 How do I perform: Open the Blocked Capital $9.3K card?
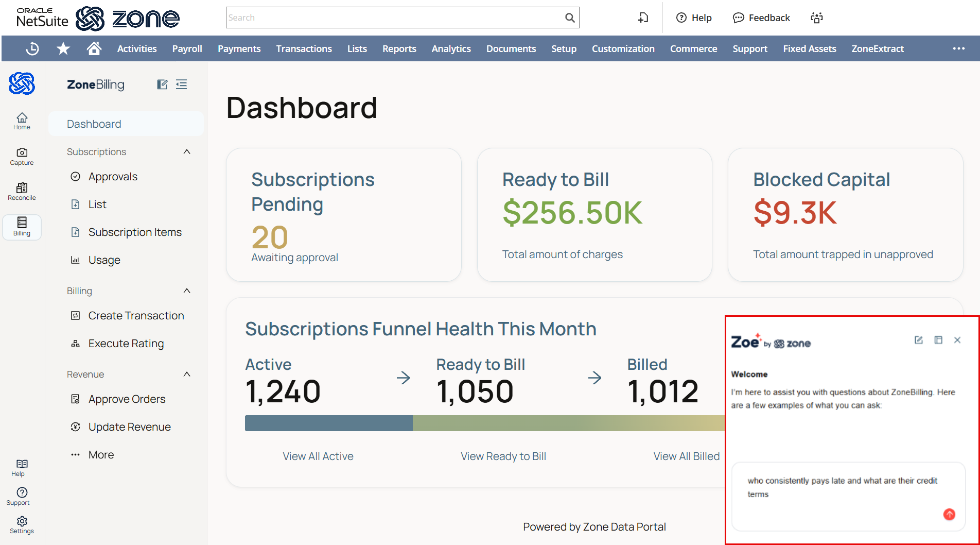(845, 215)
